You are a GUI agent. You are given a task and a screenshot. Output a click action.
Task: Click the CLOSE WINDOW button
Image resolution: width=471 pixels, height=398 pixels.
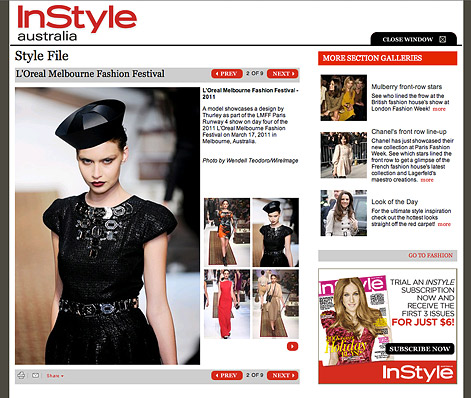click(414, 39)
